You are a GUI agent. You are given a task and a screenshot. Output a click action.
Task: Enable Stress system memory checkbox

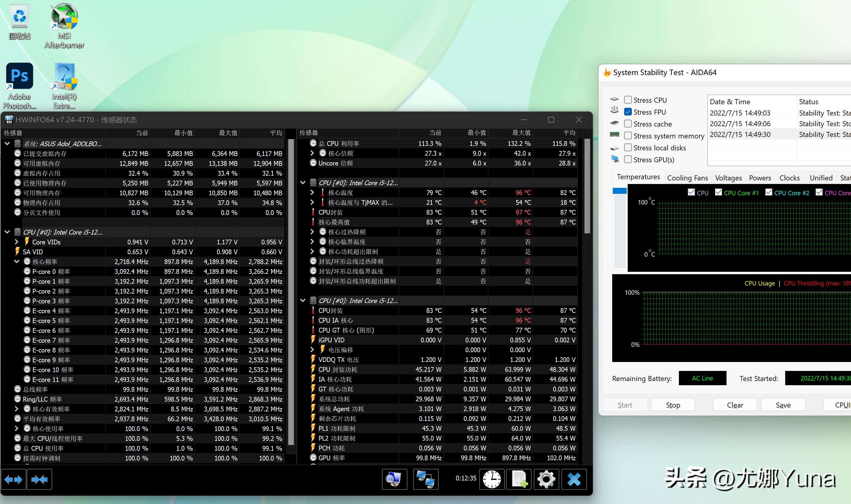point(628,135)
